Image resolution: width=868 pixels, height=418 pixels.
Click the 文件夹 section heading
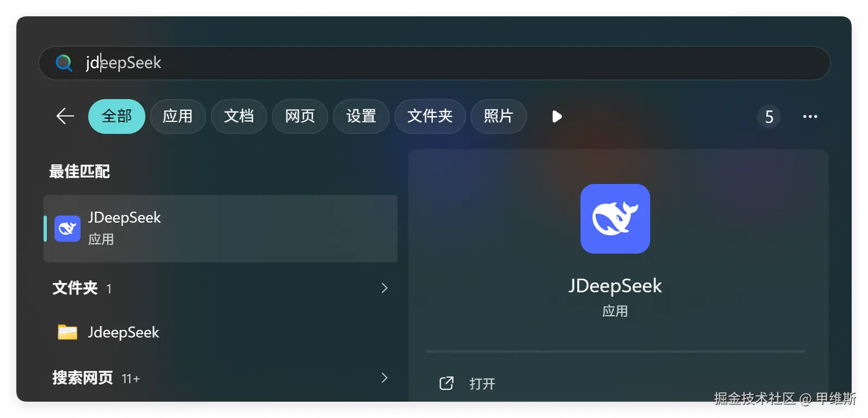tap(75, 288)
